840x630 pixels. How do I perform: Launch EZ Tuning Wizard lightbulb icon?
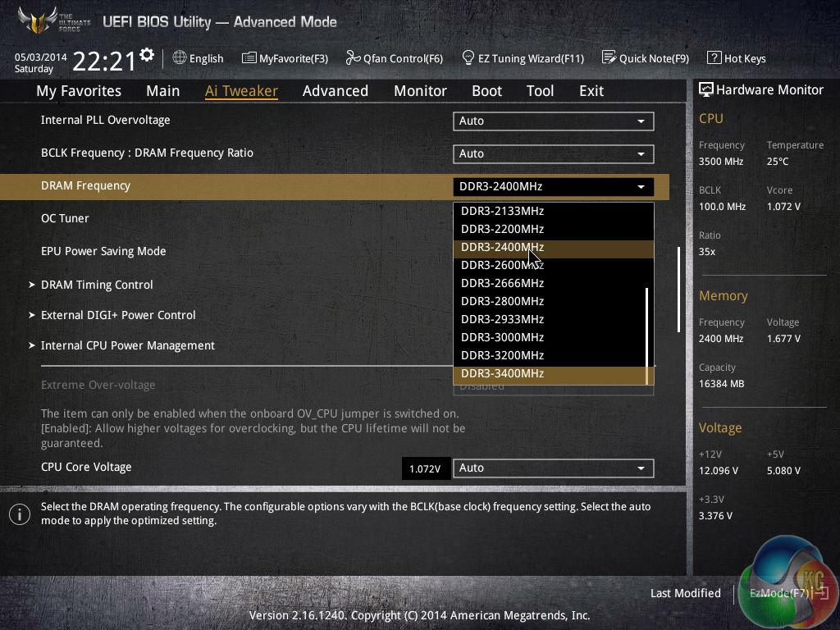click(468, 58)
